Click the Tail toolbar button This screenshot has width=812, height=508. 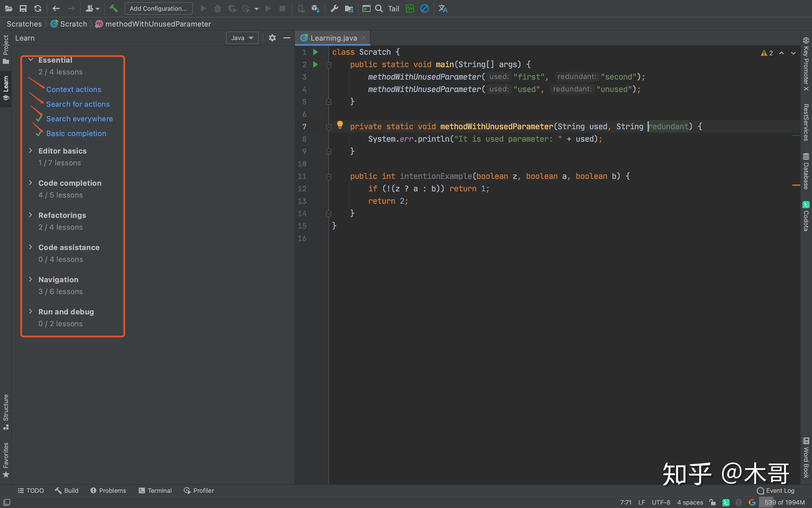(394, 9)
